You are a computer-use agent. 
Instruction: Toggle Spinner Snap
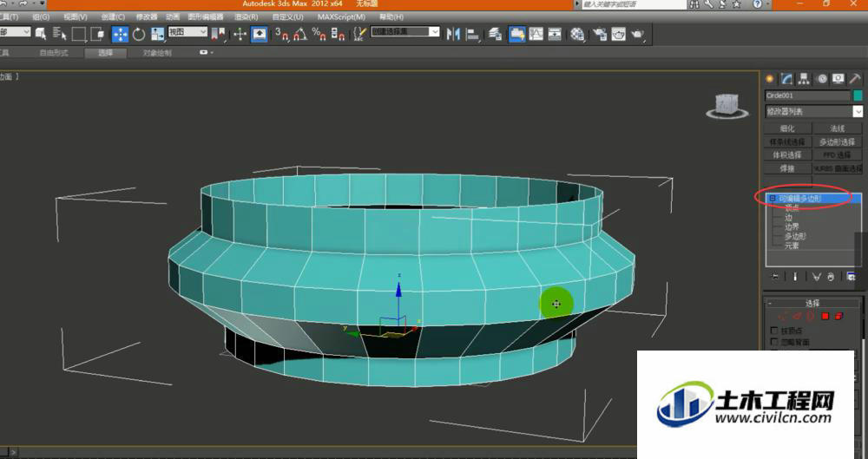click(338, 35)
